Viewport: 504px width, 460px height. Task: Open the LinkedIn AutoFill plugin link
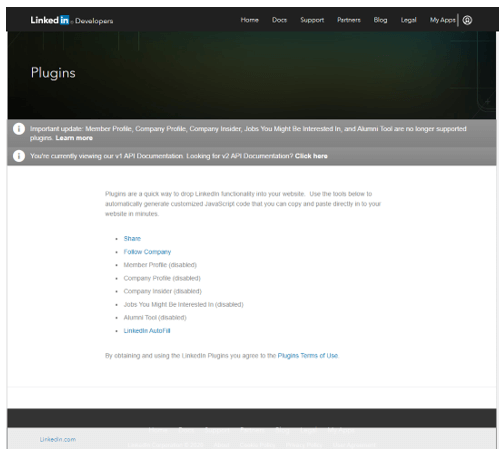(x=147, y=331)
